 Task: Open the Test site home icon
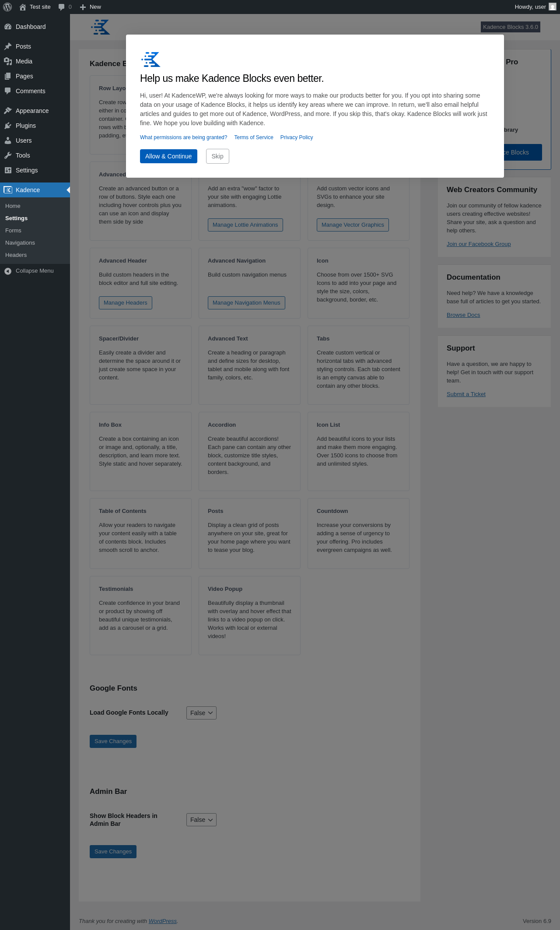pos(23,7)
